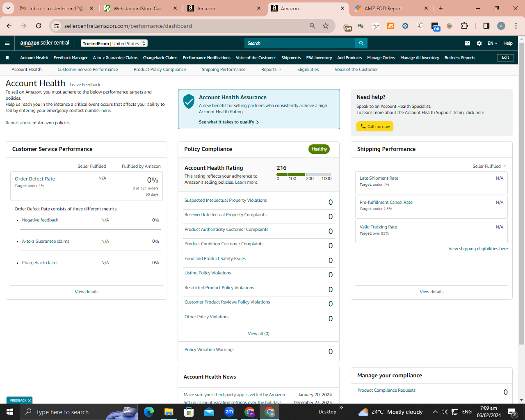
Task: Click View all (0) under Policy Compliance
Action: coord(258,333)
